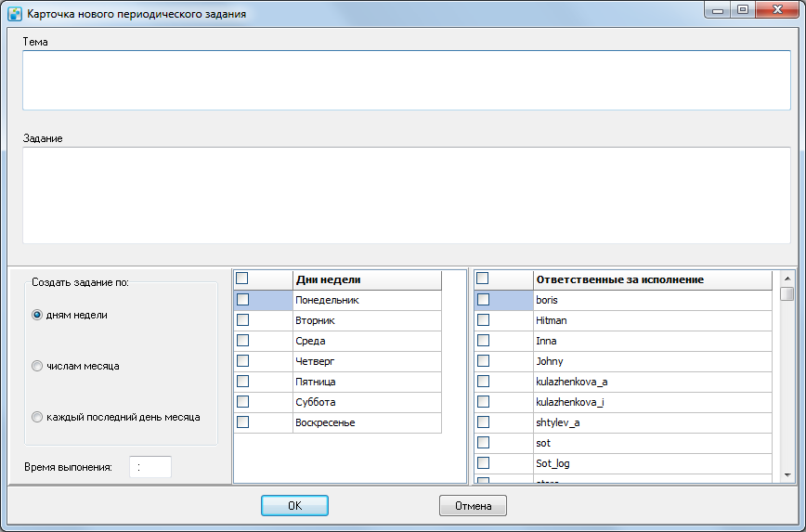Click inside the Задание text area

(407, 195)
